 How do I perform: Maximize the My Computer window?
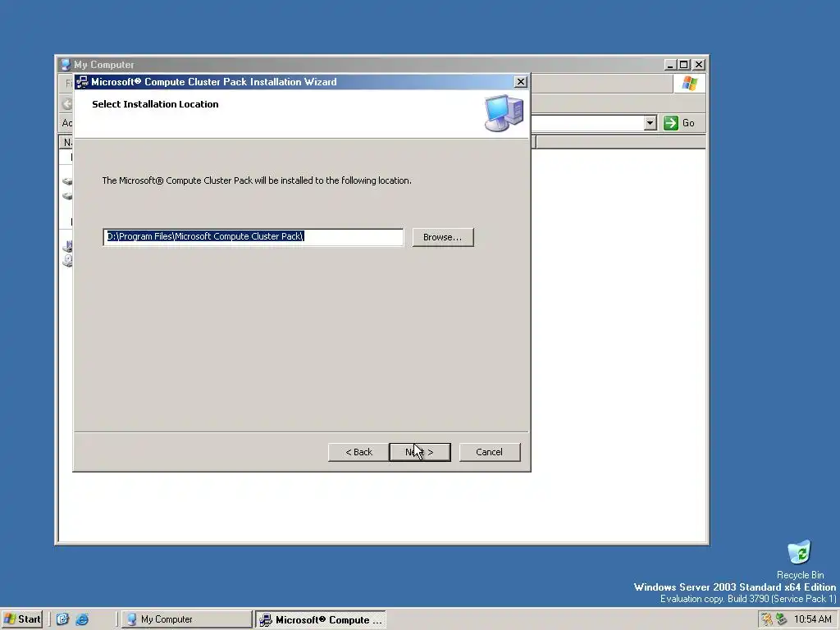pyautogui.click(x=683, y=65)
